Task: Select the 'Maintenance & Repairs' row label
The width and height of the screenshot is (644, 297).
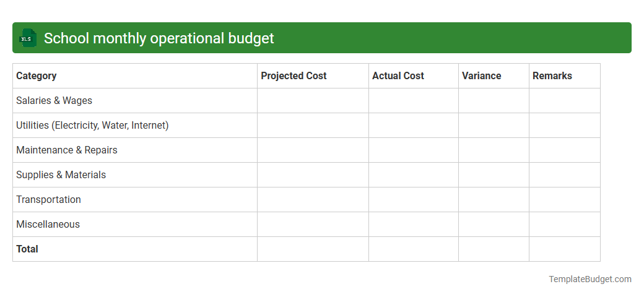Action: [x=66, y=150]
